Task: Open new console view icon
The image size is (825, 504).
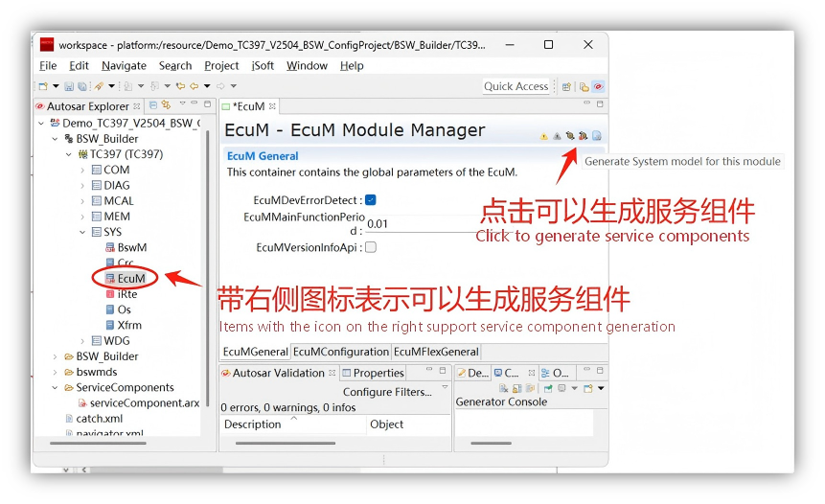Action: 588,388
